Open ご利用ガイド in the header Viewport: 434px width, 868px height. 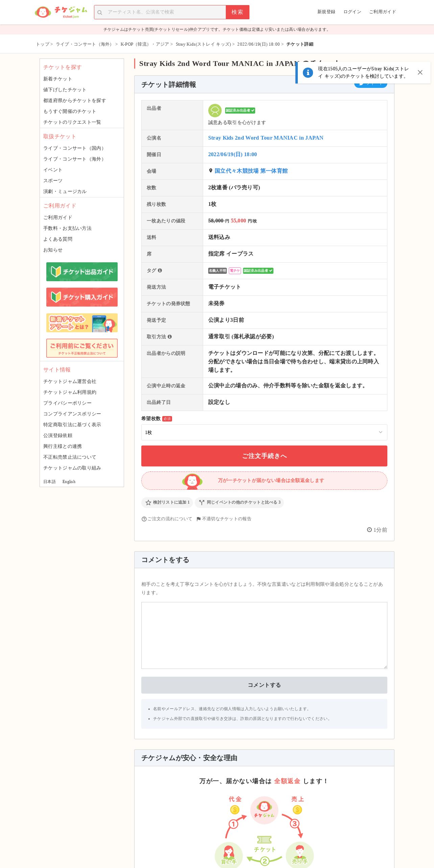point(382,12)
